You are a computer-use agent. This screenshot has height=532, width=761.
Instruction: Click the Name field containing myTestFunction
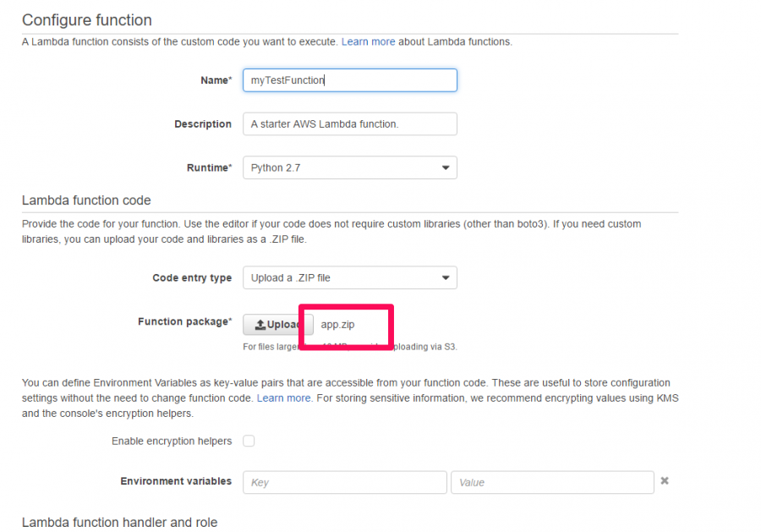click(x=349, y=80)
